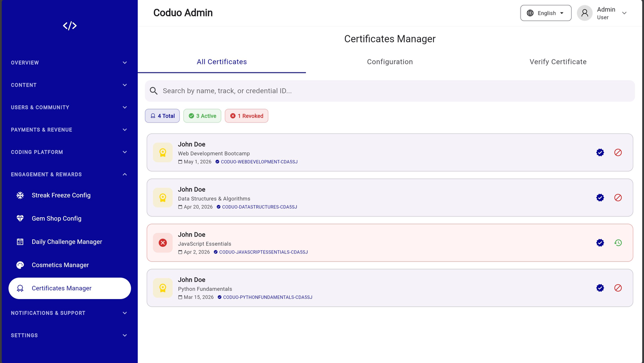The width and height of the screenshot is (644, 363).
Task: Verify the Data Structures & Algorithms certificate
Action: [x=600, y=198]
